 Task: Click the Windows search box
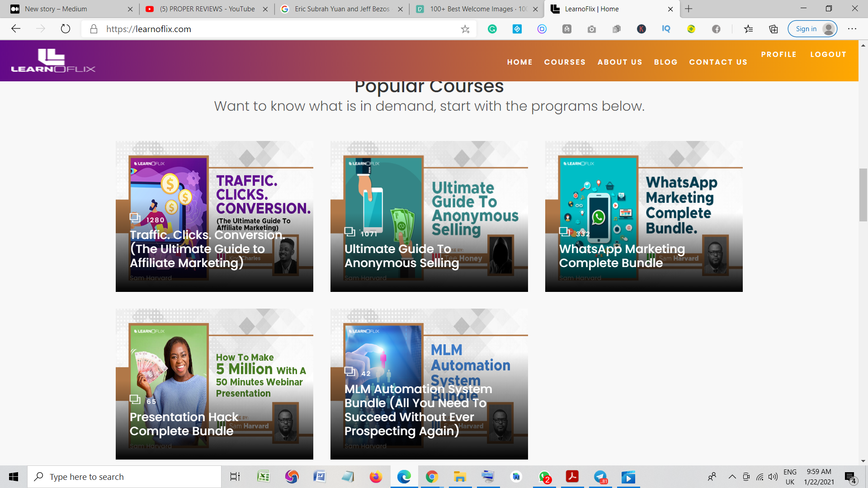pos(124,477)
